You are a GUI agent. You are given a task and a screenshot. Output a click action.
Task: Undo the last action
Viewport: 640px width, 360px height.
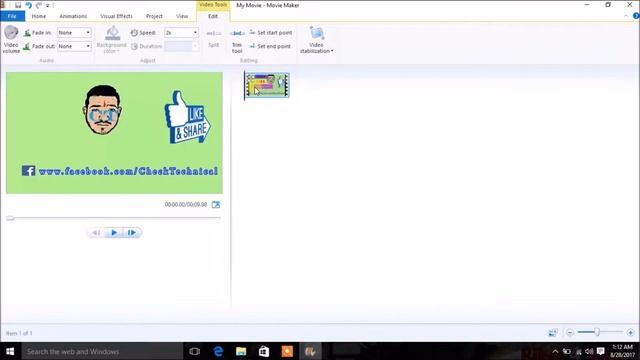click(29, 5)
